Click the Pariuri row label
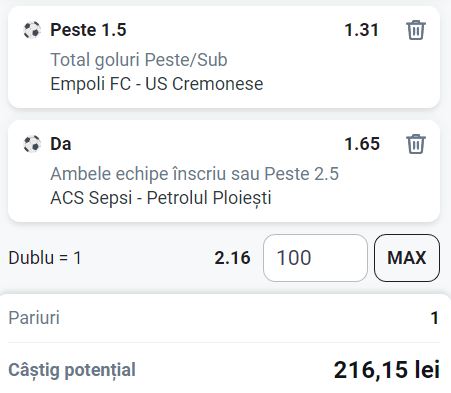 point(34,318)
